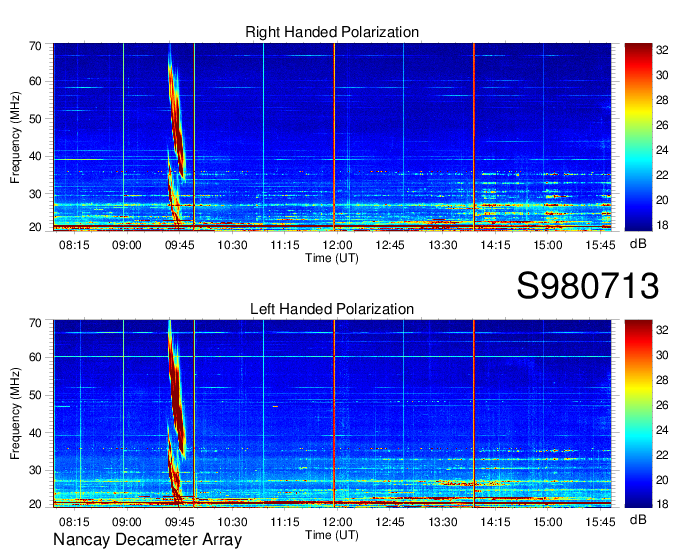The image size is (680, 552).
Task: Click 30 MHz tick of Right Handed plot
Action: point(35,194)
